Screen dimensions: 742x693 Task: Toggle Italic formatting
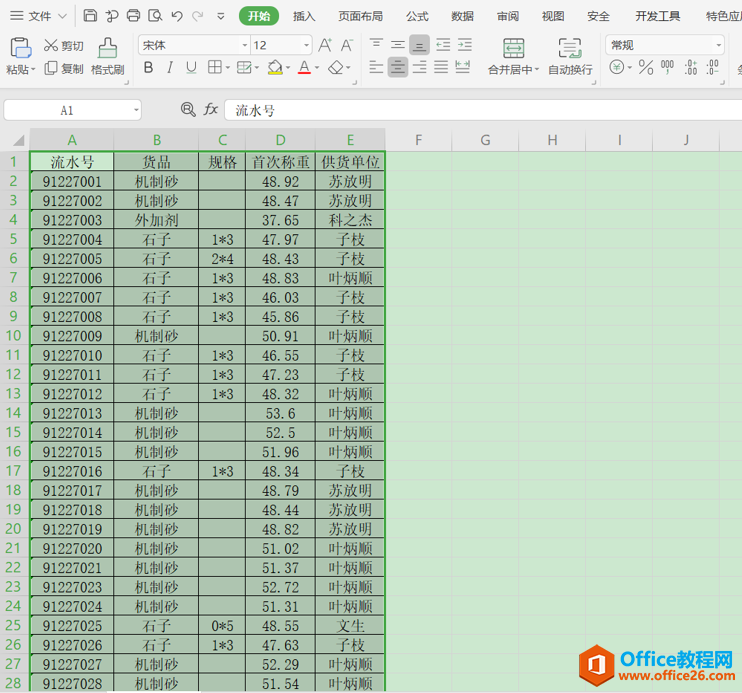pyautogui.click(x=169, y=68)
